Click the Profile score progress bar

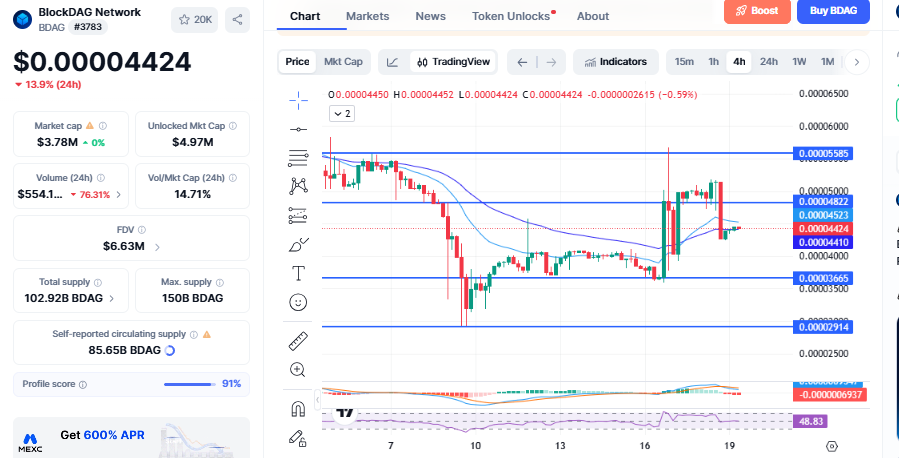pyautogui.click(x=189, y=385)
